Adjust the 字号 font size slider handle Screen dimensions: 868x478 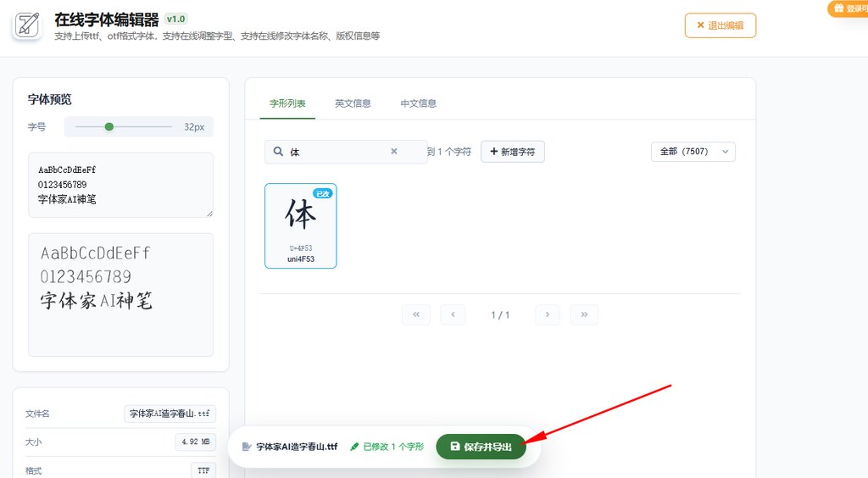(109, 126)
